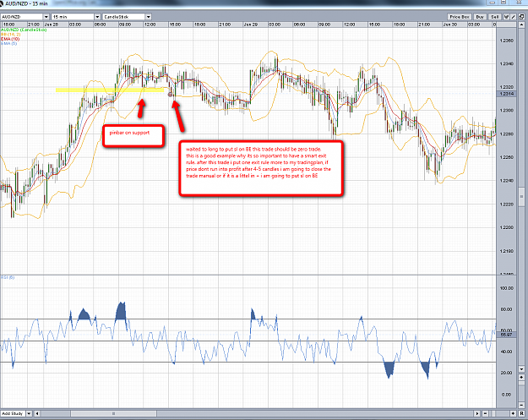Screen dimensions: 528x420
Task: Click the Price Box button
Action: pos(460,17)
